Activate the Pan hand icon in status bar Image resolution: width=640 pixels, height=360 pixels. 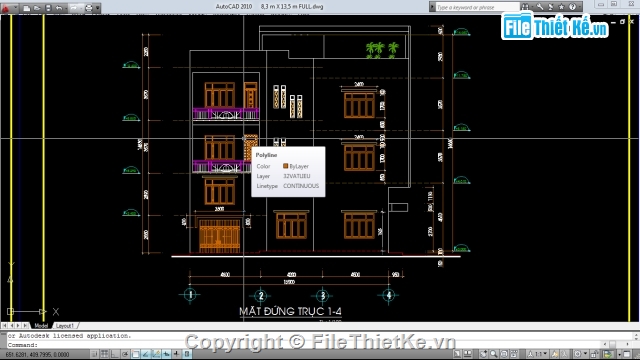click(483, 354)
